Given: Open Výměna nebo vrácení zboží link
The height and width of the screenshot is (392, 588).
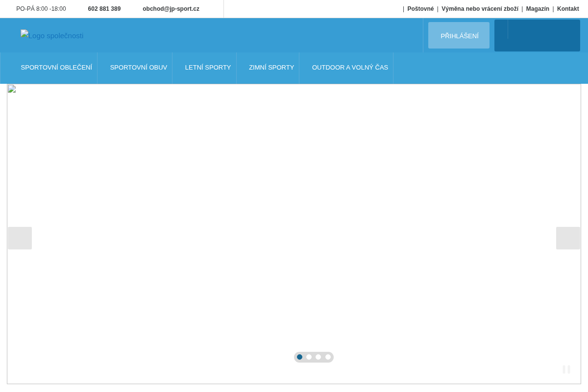Looking at the screenshot, I should click(480, 9).
